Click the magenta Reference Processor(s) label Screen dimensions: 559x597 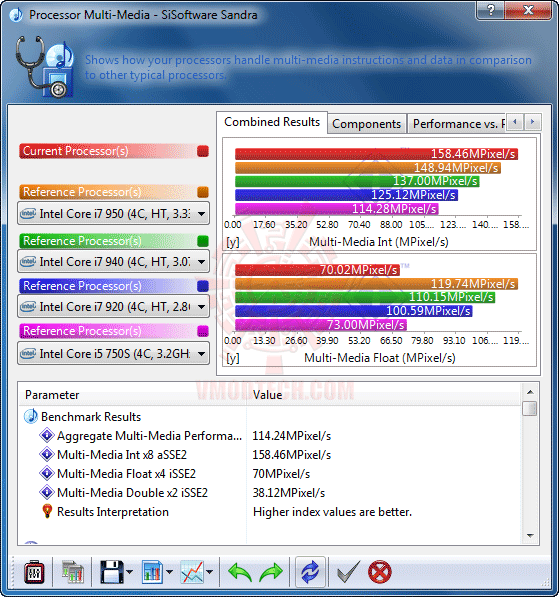(82, 331)
